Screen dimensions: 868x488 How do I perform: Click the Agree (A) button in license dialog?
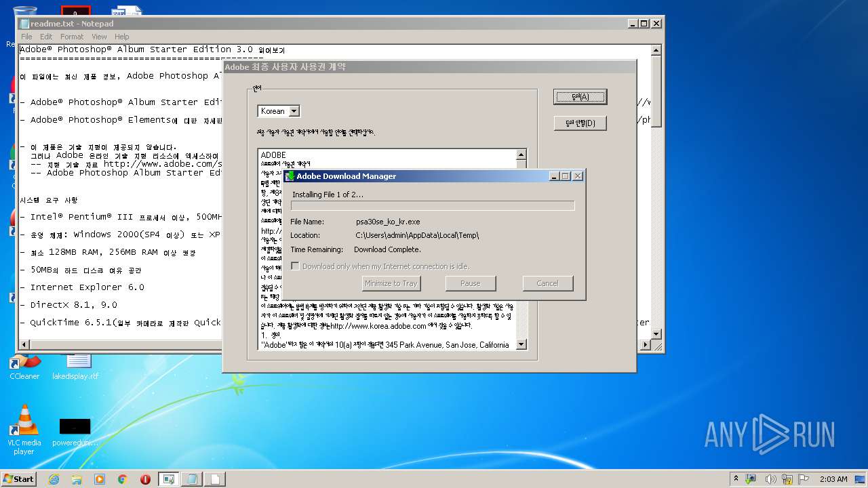tap(580, 97)
